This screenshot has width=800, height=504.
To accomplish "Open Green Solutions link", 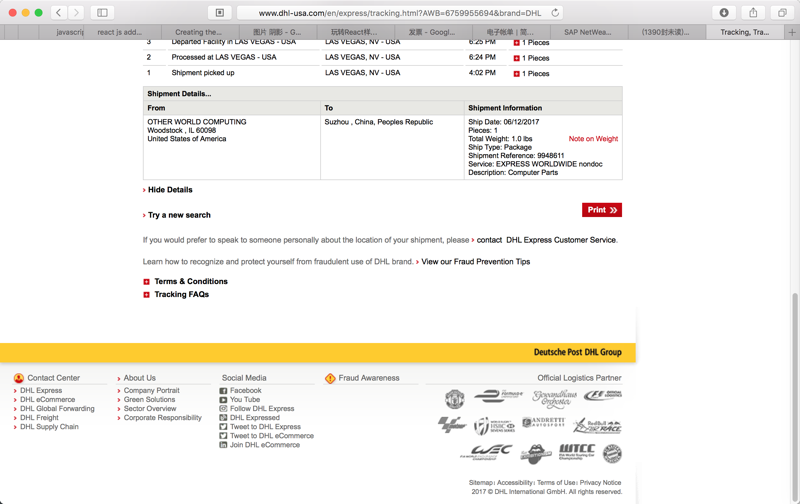I will [x=149, y=399].
